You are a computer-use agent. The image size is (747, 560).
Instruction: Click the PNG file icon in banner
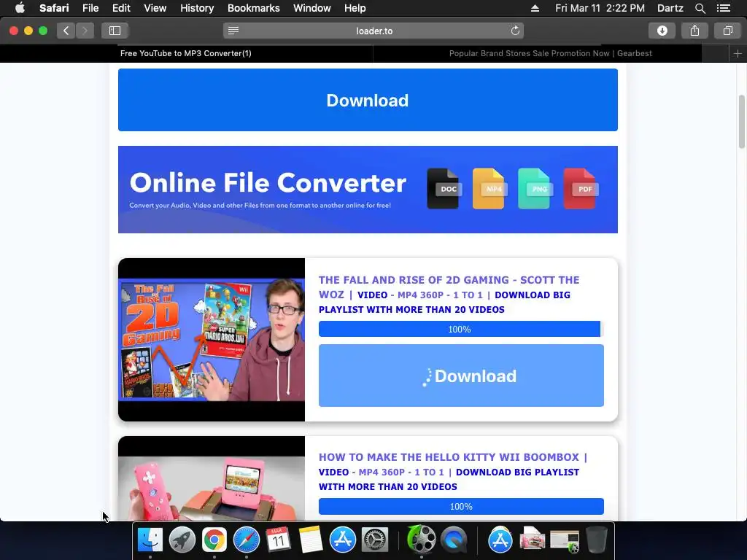535,189
